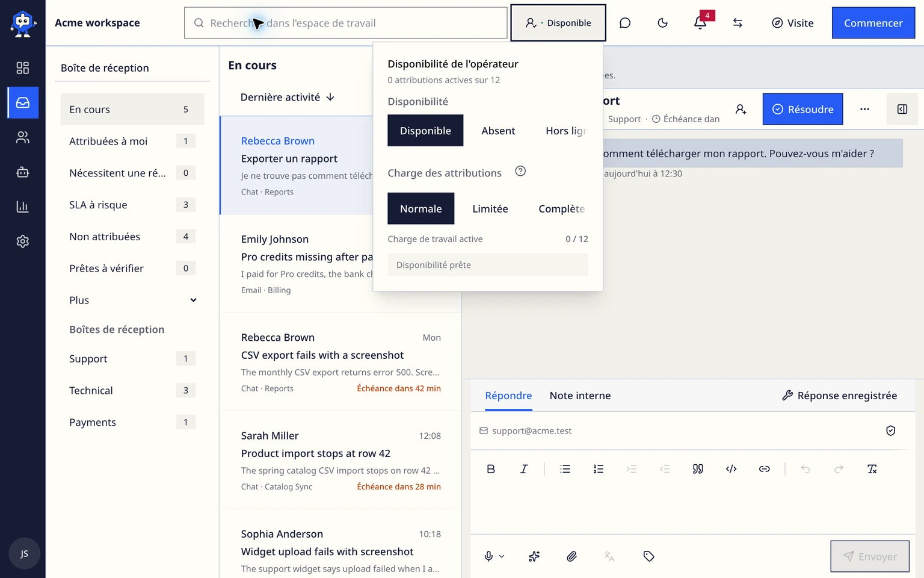Insert a block quote
Image resolution: width=924 pixels, height=578 pixels.
point(698,469)
